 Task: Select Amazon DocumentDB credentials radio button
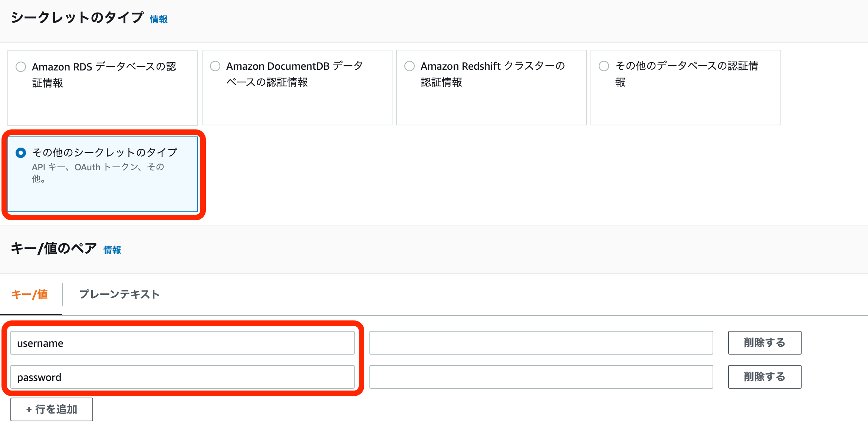tap(215, 66)
